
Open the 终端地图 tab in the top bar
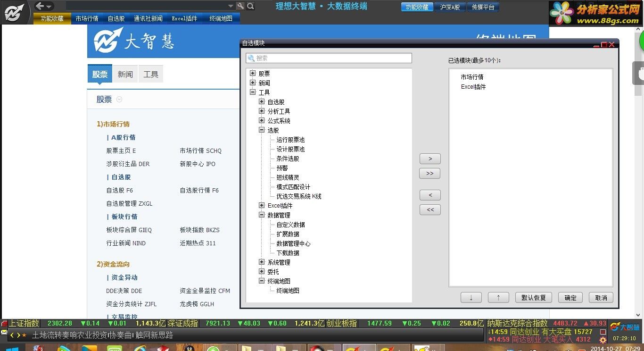[x=221, y=18]
